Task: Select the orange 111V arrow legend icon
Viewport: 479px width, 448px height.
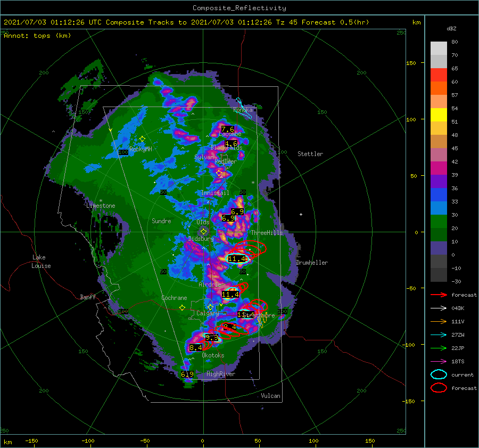Action: [x=439, y=321]
